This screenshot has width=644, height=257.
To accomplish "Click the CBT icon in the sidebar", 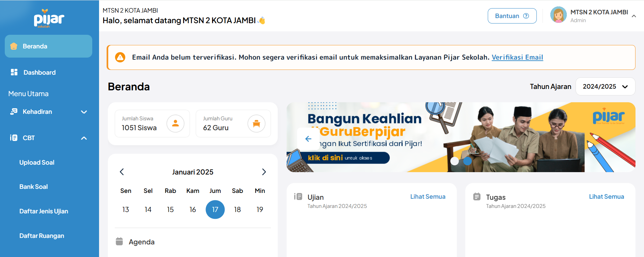I will 14,138.
